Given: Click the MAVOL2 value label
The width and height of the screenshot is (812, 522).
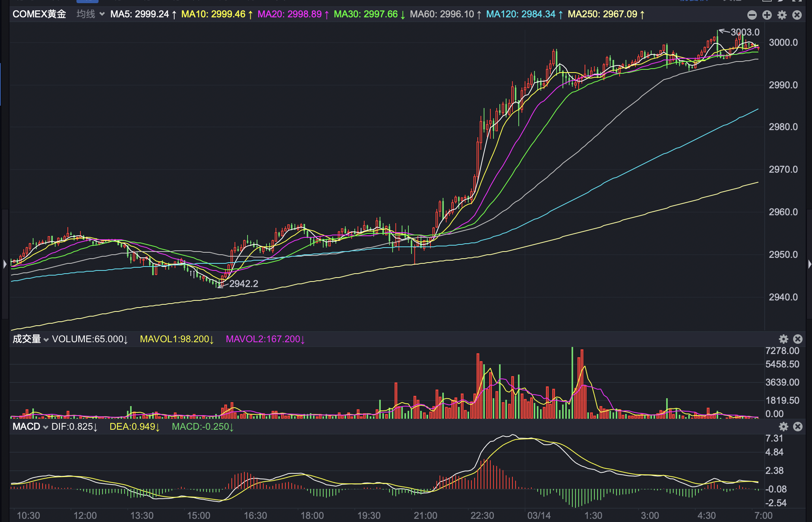Looking at the screenshot, I should tap(265, 339).
